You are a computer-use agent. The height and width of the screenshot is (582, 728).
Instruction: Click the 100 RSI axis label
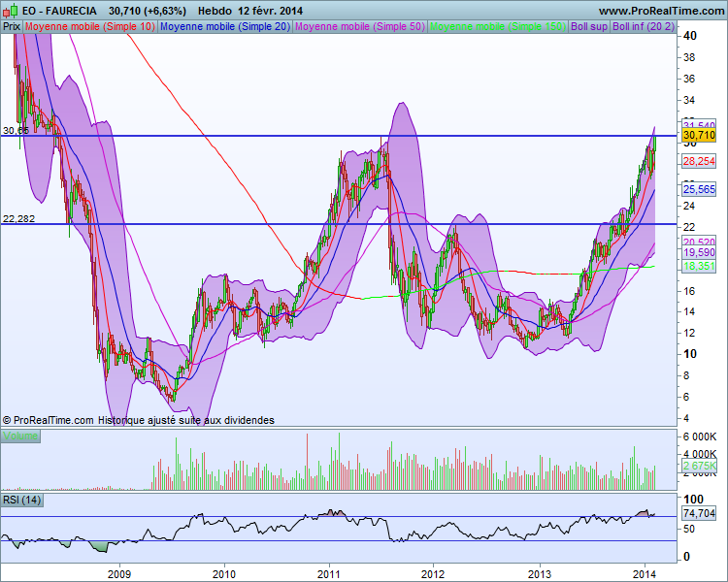click(694, 499)
